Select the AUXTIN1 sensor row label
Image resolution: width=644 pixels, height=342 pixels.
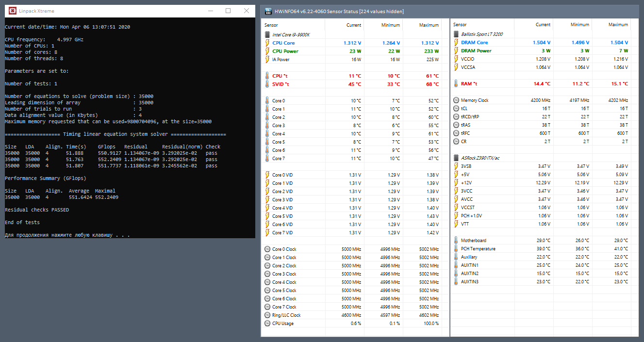[x=470, y=265]
